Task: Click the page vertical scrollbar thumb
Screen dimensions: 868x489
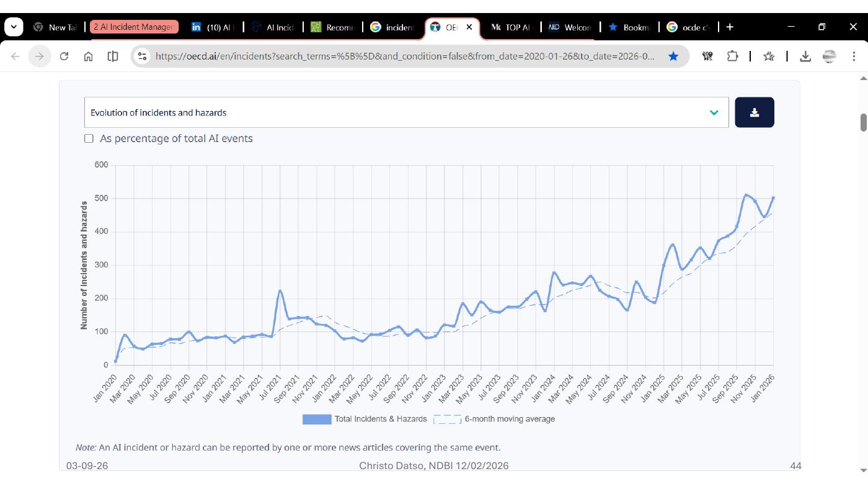Action: coord(863,123)
